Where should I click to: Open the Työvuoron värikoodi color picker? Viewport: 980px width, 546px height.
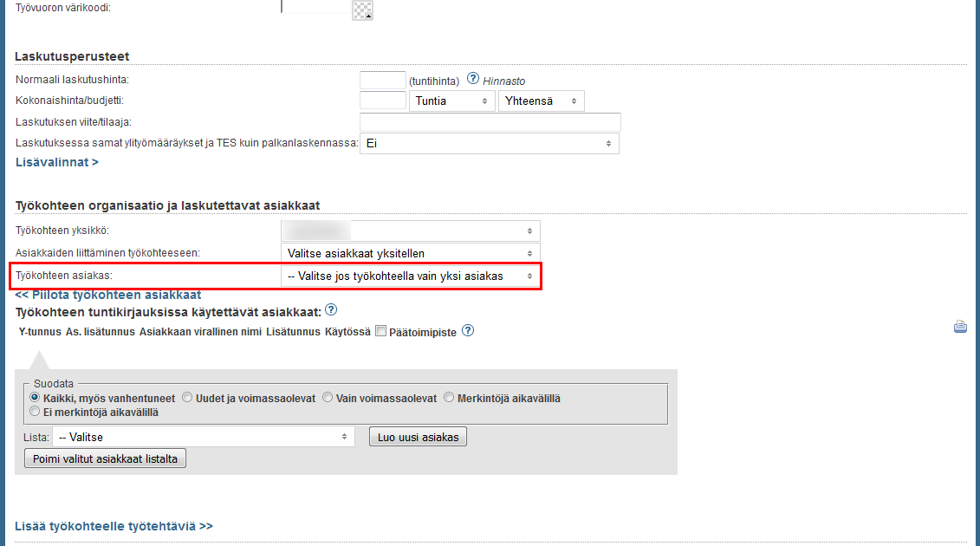pos(362,10)
